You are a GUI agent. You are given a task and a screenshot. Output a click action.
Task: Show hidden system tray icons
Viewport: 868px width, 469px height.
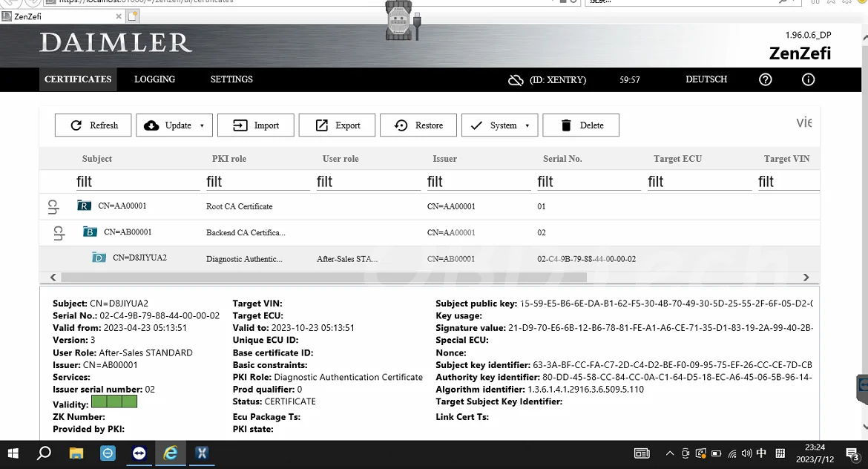coord(670,453)
